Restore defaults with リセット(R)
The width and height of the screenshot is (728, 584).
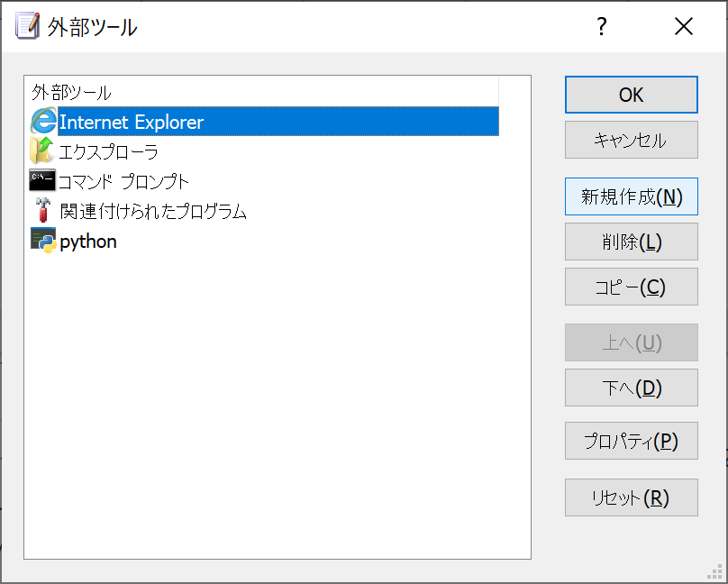click(631, 497)
